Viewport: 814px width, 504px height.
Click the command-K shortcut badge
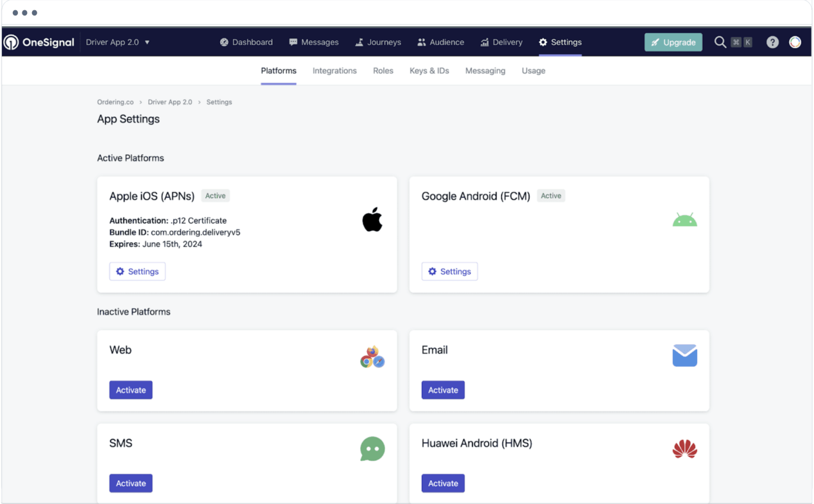coord(741,42)
